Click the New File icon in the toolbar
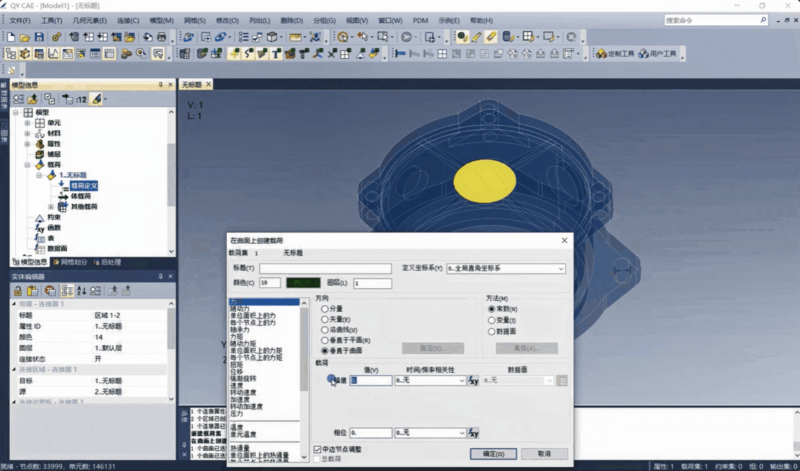Viewport: 800px width, 471px height. [11, 37]
